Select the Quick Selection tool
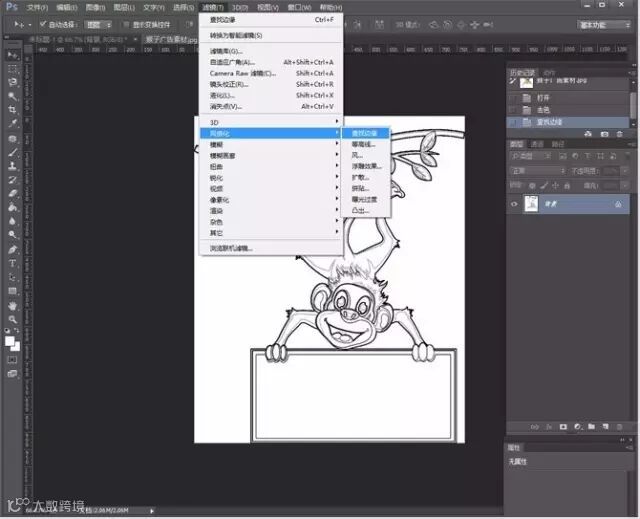This screenshot has height=519, width=640. click(x=13, y=96)
